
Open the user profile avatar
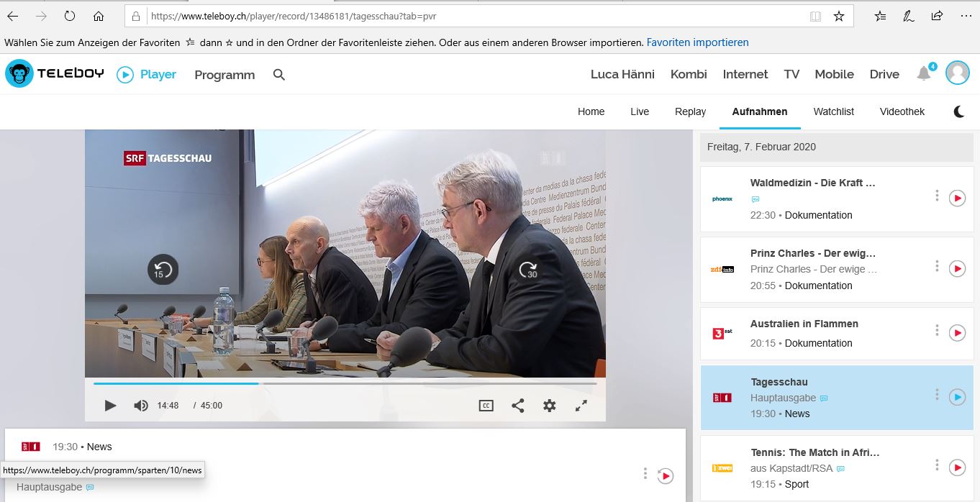click(958, 73)
